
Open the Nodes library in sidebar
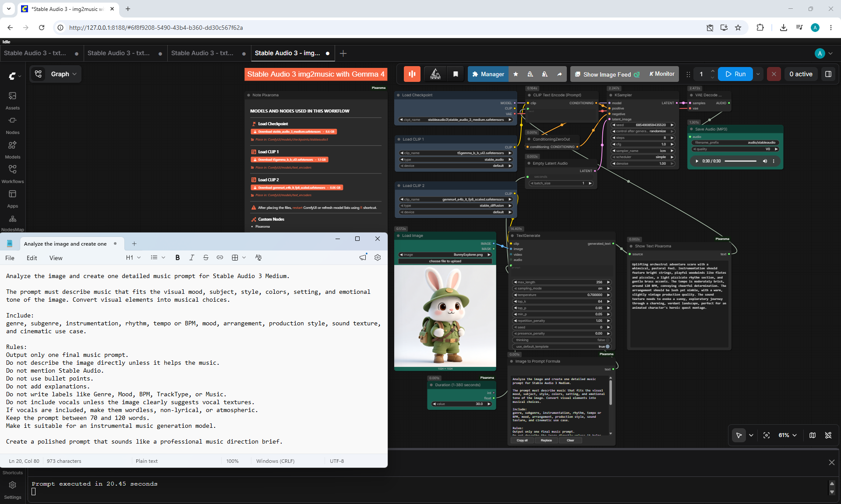[12, 125]
